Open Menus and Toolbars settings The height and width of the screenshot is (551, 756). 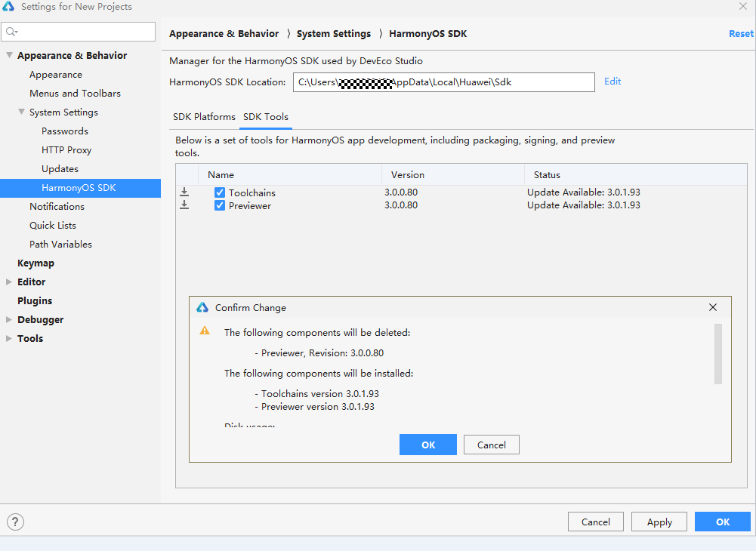point(76,94)
